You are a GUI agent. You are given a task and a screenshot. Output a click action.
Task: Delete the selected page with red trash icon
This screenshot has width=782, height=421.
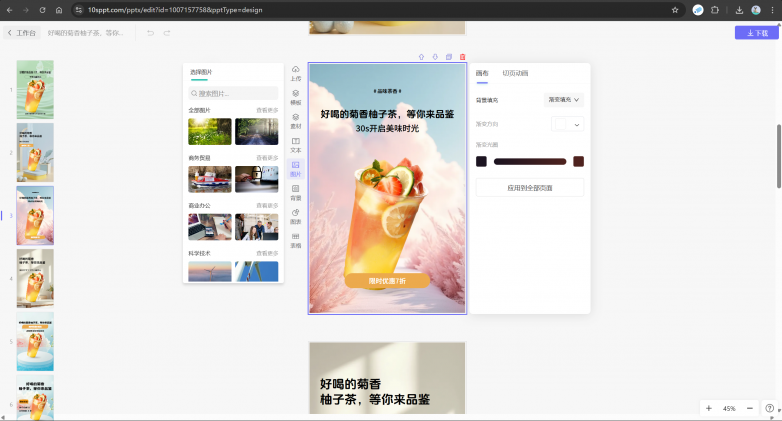(x=462, y=57)
